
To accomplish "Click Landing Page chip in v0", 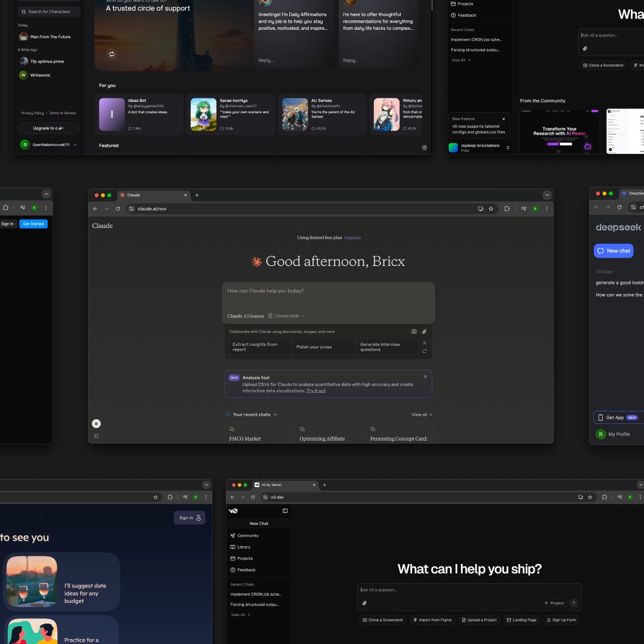I will point(522,620).
